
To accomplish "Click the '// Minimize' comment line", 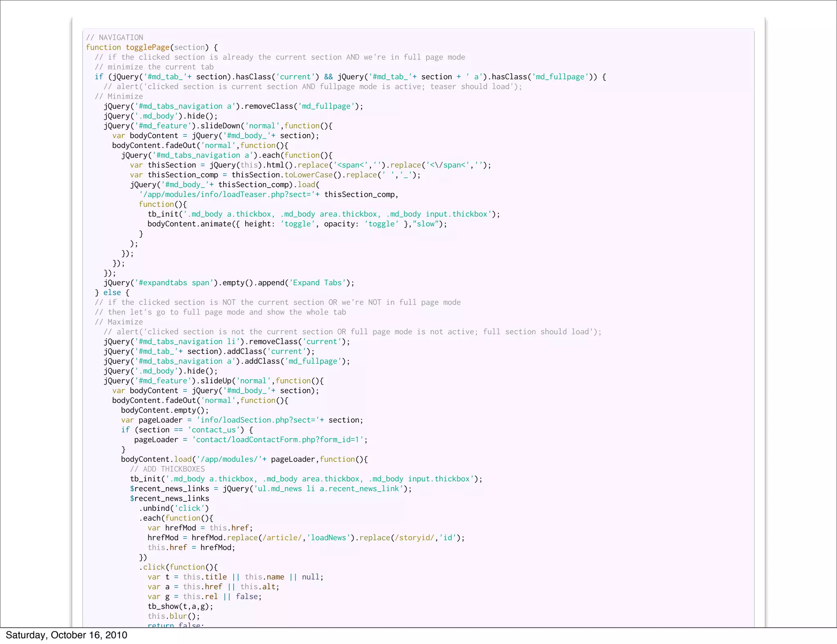I will pos(119,96).
